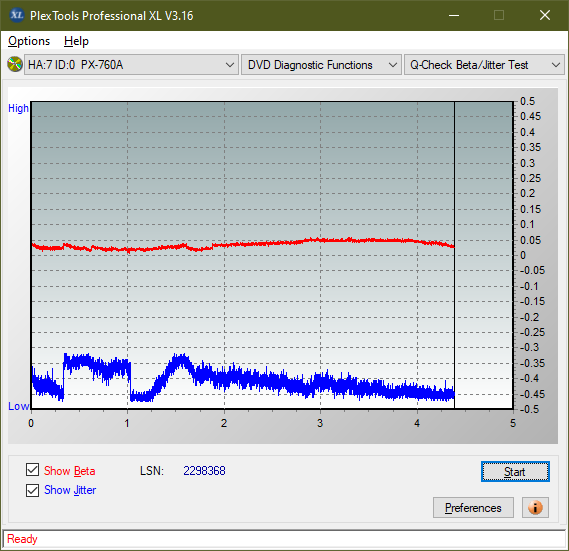
Task: Click the LSN value 2298368
Action: pos(204,471)
